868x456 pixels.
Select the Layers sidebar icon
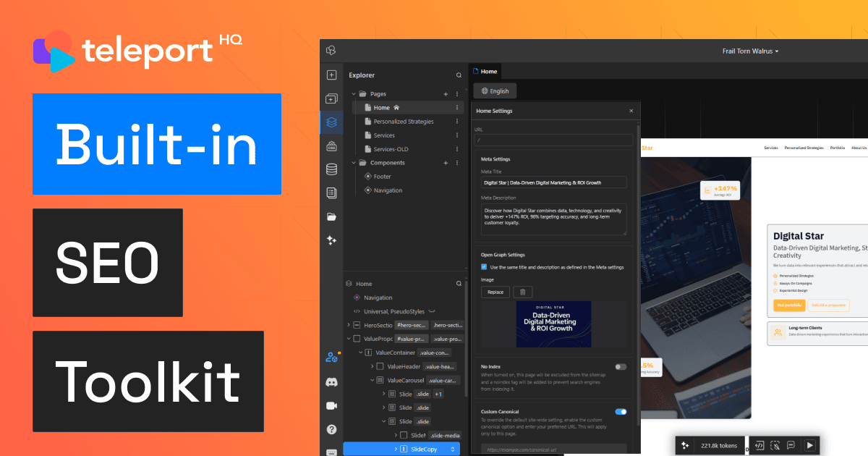coord(331,122)
